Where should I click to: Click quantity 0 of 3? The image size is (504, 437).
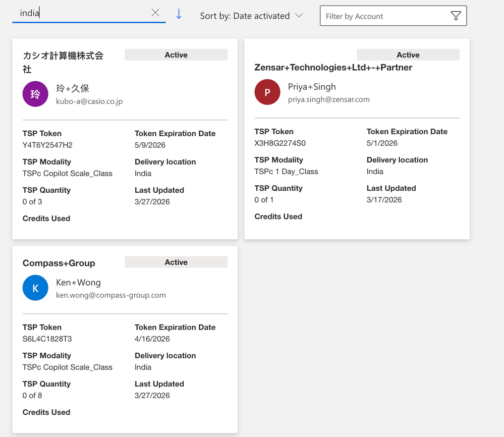pos(32,202)
